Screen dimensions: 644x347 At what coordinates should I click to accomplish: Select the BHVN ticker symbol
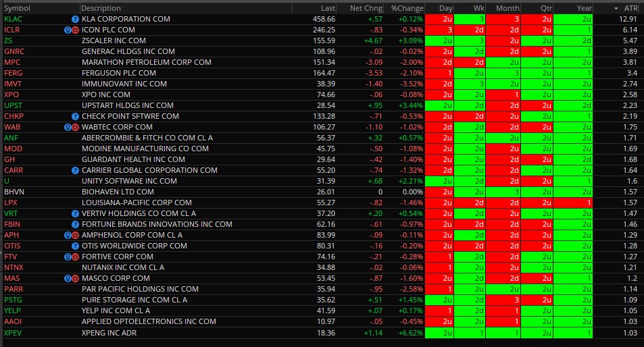pos(14,192)
